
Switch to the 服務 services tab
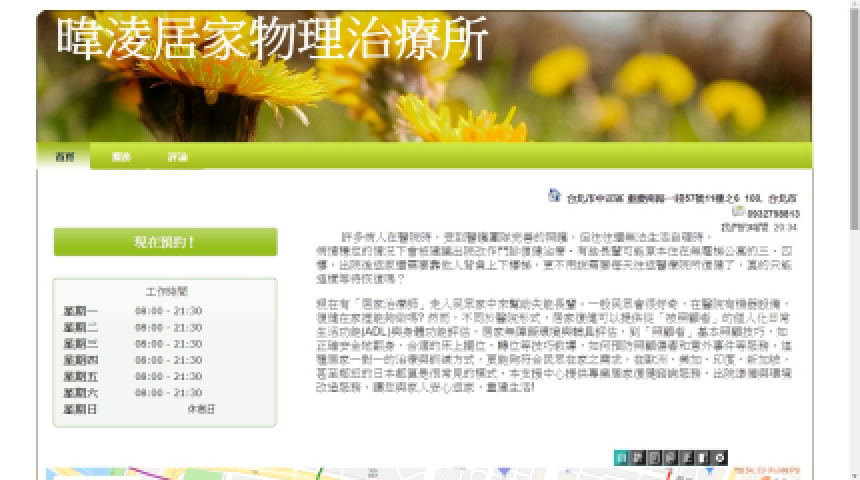(121, 157)
